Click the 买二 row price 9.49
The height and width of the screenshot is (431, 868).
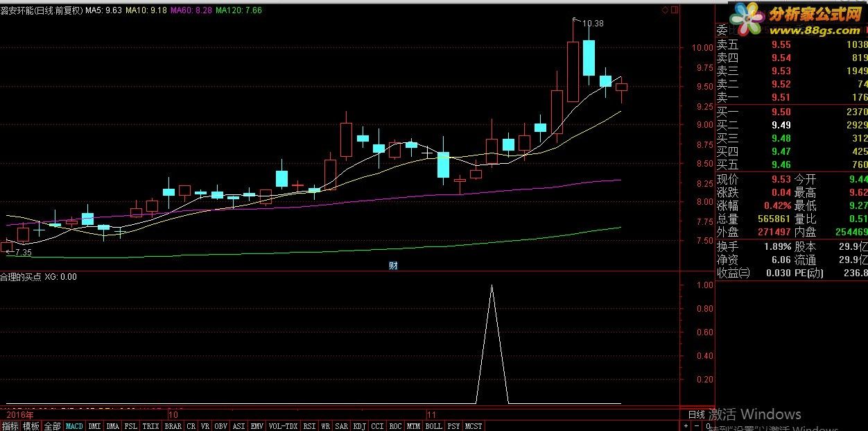781,125
